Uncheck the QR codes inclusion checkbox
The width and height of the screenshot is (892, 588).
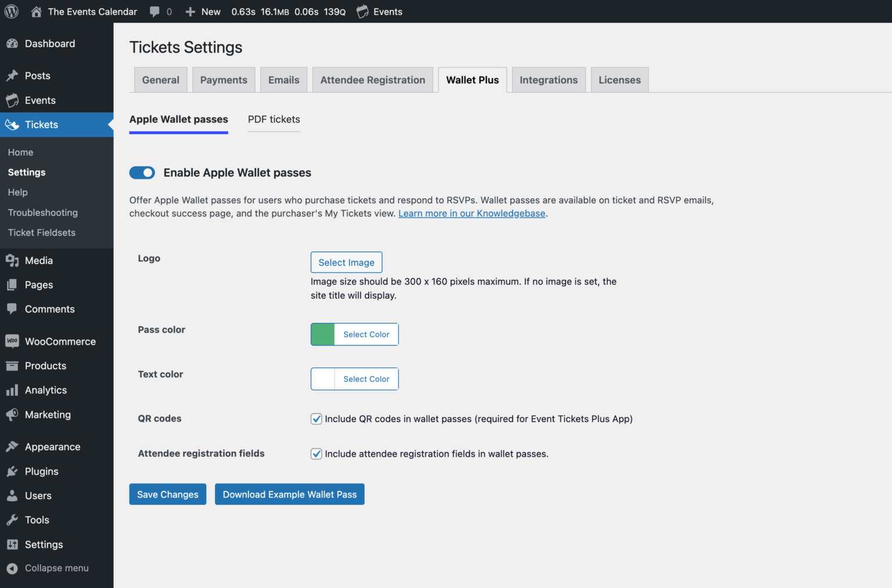pyautogui.click(x=316, y=419)
